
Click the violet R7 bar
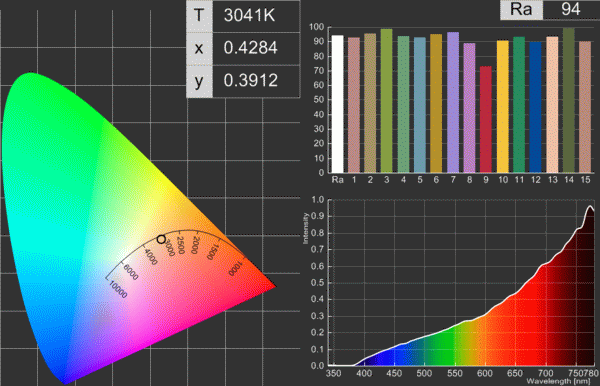pos(453,102)
